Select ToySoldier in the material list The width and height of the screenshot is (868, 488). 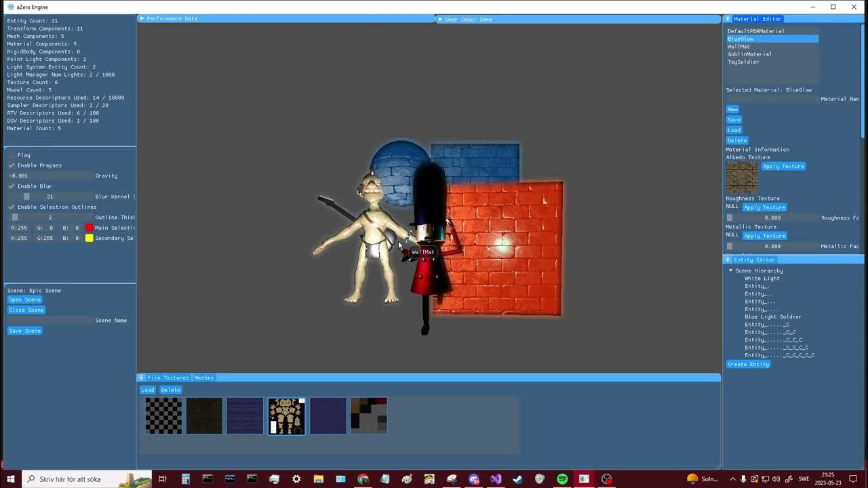pyautogui.click(x=772, y=62)
